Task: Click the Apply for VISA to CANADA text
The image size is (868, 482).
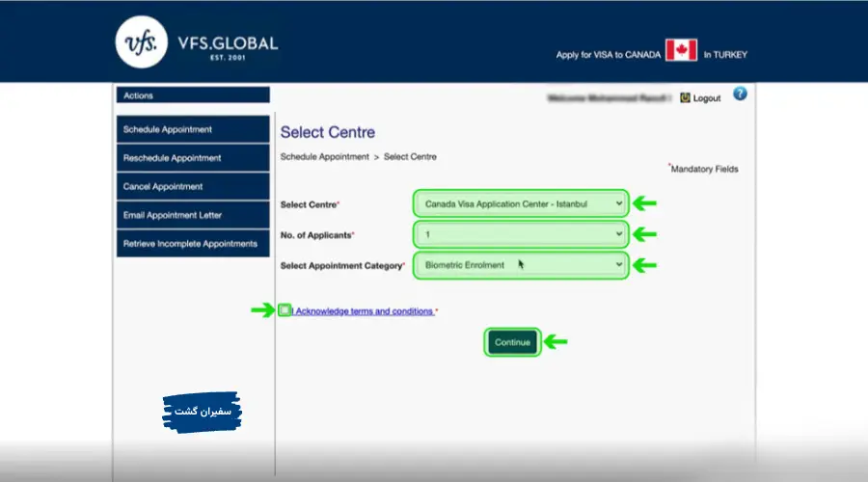Action: [x=609, y=55]
